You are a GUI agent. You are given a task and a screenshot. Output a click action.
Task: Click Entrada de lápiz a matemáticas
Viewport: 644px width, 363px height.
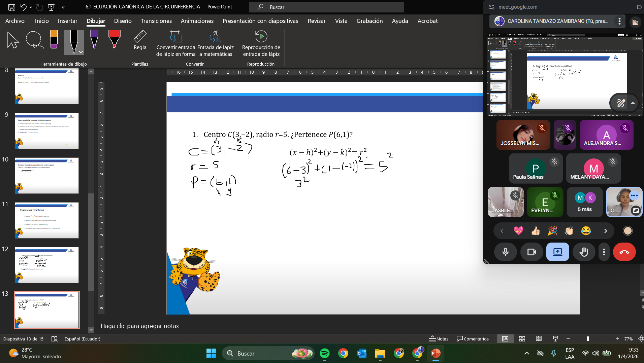click(x=216, y=44)
